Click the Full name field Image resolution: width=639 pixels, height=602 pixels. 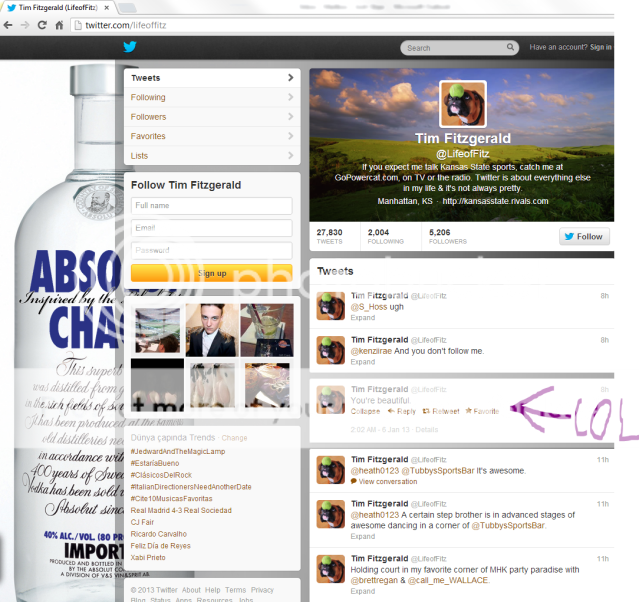click(x=212, y=205)
